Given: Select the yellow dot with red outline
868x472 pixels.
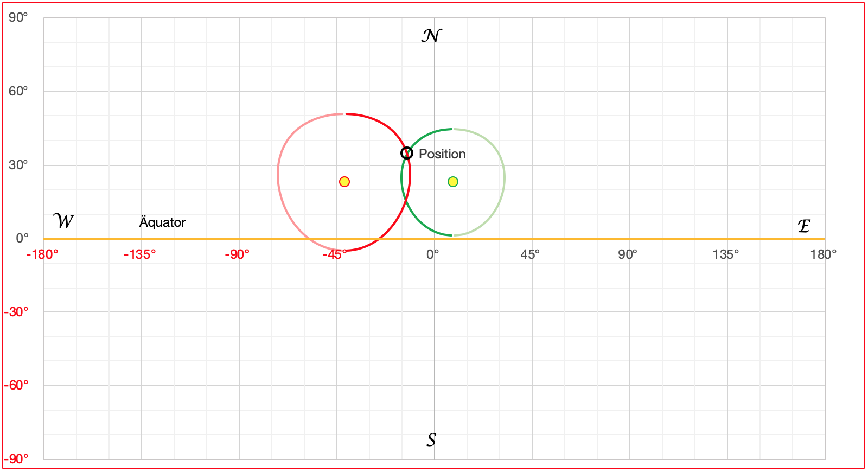Looking at the screenshot, I should [344, 182].
